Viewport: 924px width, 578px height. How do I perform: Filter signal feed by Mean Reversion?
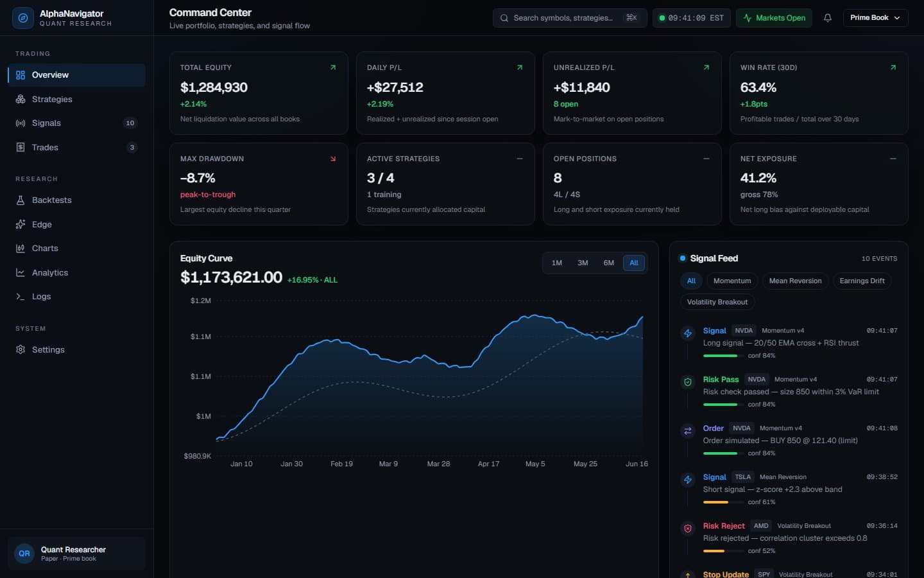point(795,281)
